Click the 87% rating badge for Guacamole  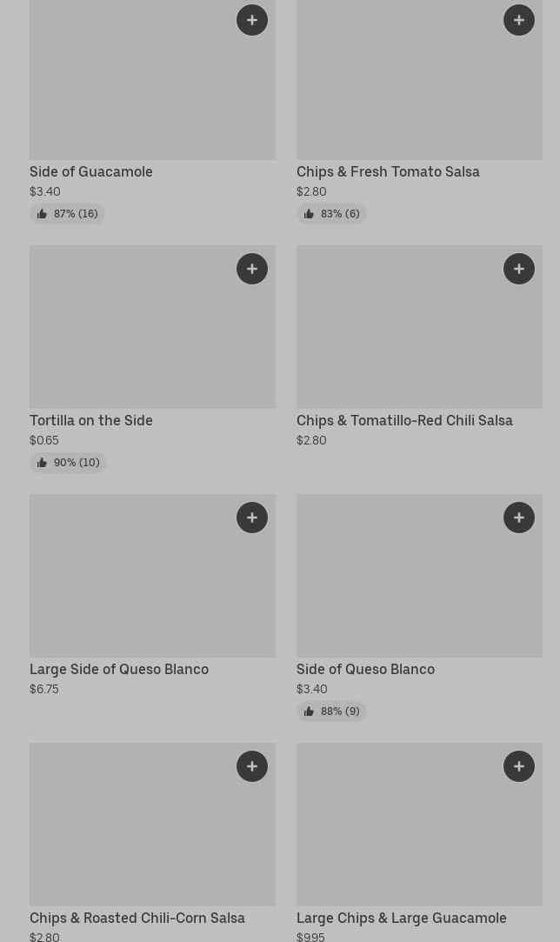point(68,214)
